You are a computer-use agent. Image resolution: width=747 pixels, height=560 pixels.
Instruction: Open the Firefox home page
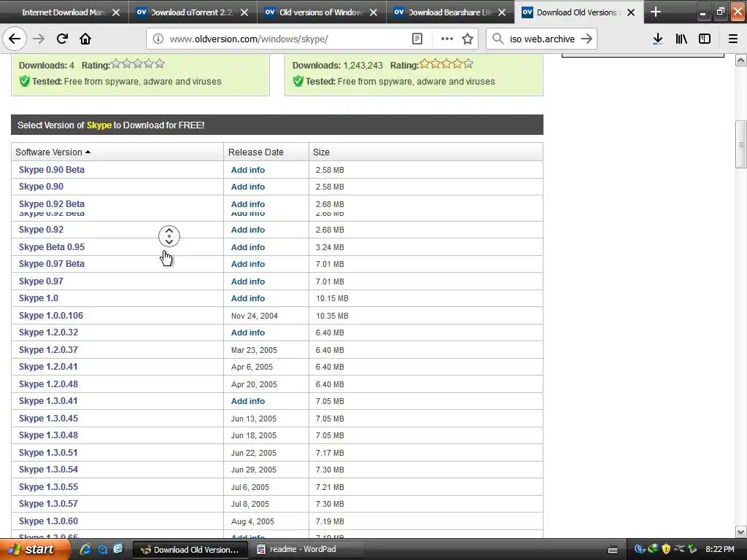(x=85, y=39)
